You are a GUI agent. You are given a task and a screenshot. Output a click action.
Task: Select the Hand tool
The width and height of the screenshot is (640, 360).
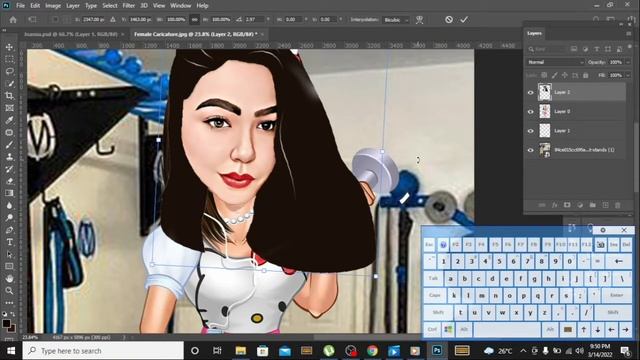click(9, 279)
